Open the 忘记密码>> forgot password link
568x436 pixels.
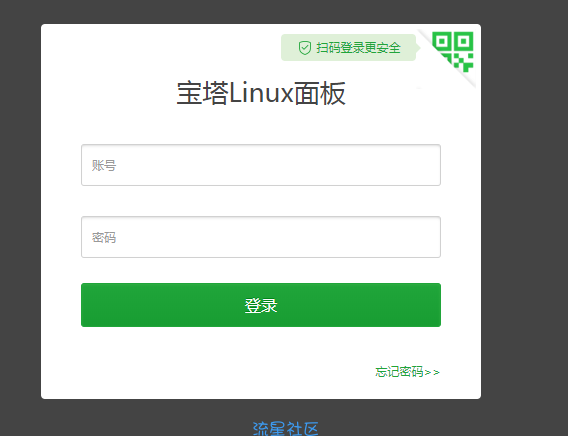click(408, 372)
